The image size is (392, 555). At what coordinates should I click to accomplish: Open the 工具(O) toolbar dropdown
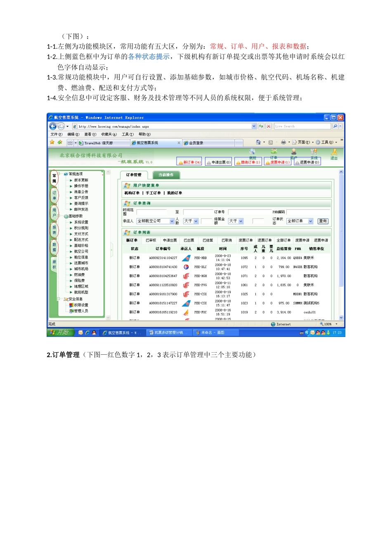point(326,142)
